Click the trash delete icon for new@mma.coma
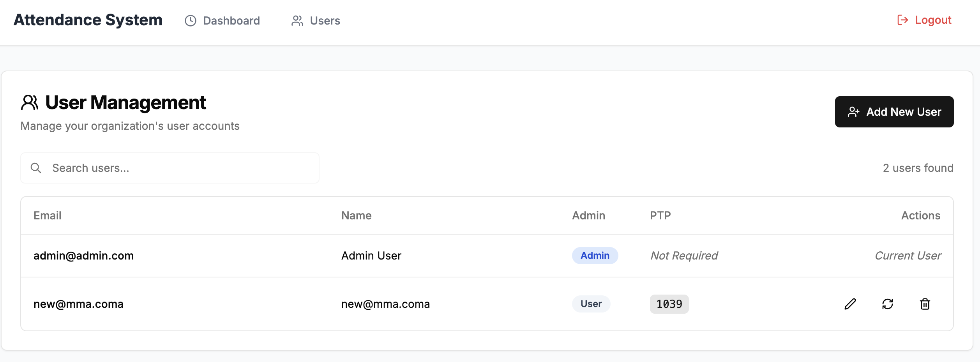The width and height of the screenshot is (980, 362). click(925, 304)
